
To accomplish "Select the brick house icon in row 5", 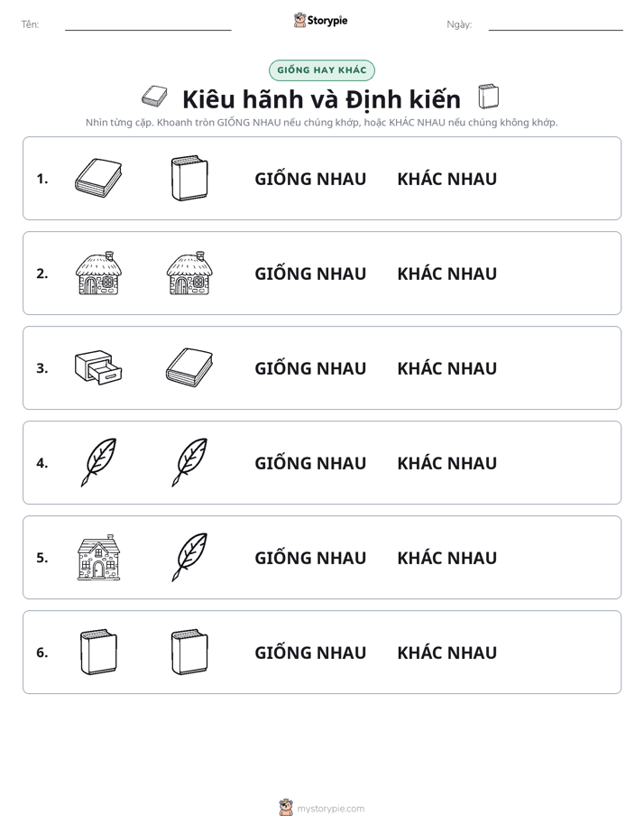I will click(x=98, y=557).
